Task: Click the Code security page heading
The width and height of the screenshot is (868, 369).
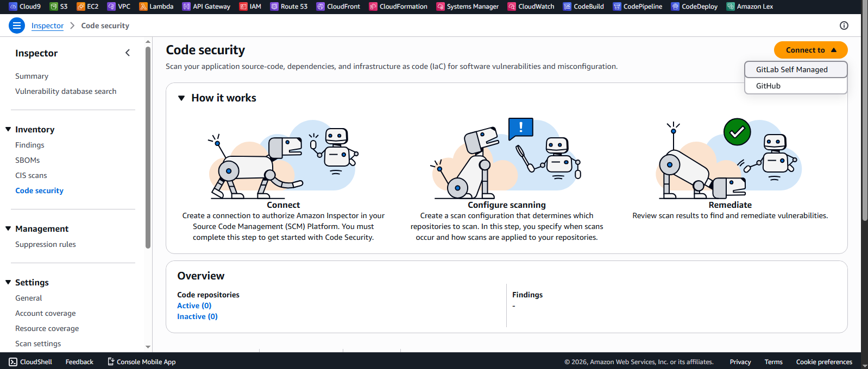Action: pos(205,50)
